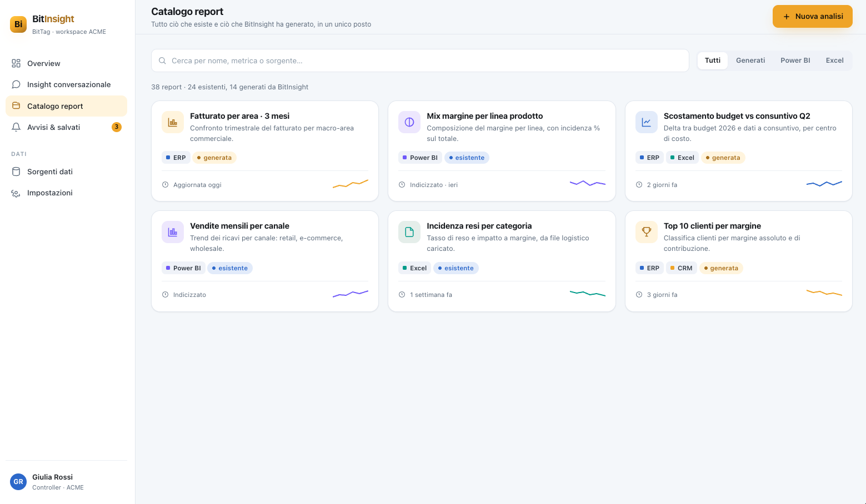Click the chart icon on Vendite mensili per canale card

[x=173, y=232]
